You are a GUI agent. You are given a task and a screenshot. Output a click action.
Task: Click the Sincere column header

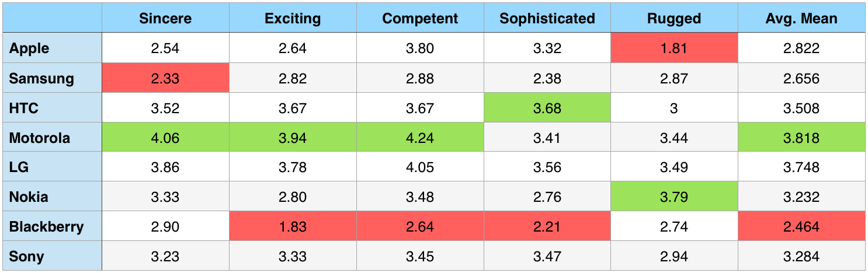click(165, 18)
